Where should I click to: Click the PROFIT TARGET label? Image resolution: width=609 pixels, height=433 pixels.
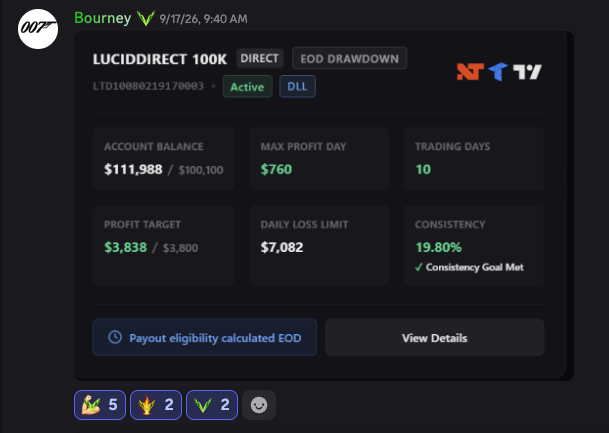click(143, 224)
